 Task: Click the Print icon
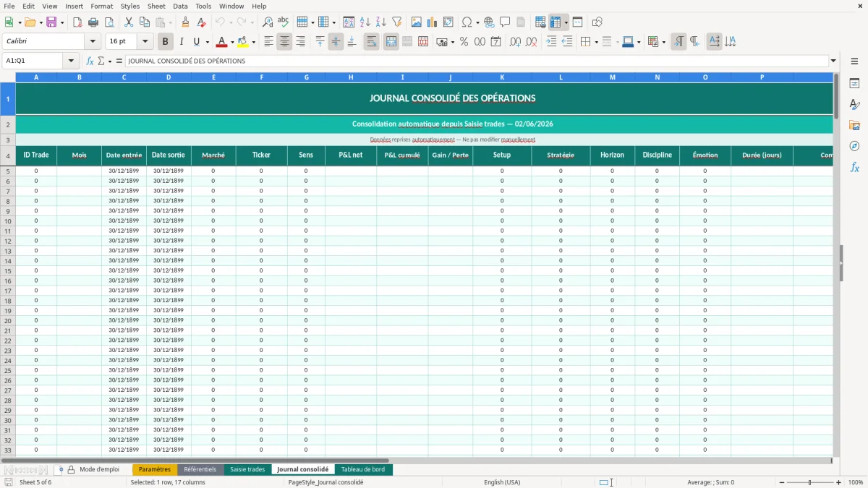(x=93, y=22)
